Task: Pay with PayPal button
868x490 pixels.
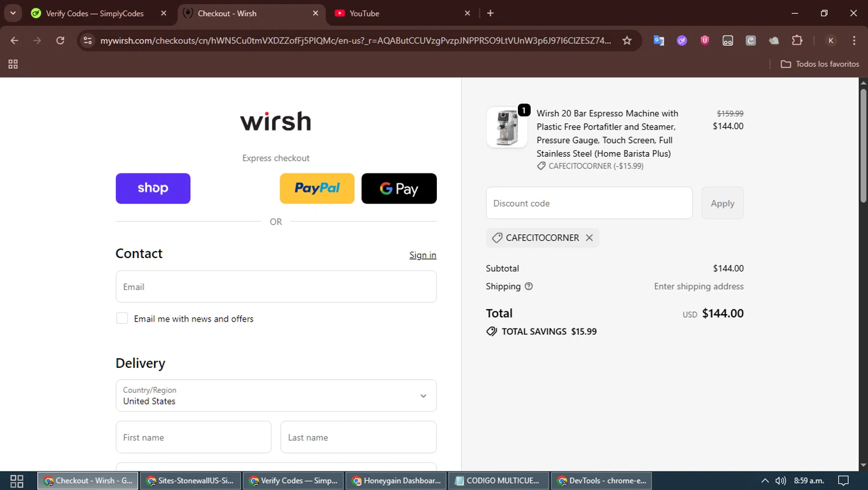Action: [x=317, y=189]
